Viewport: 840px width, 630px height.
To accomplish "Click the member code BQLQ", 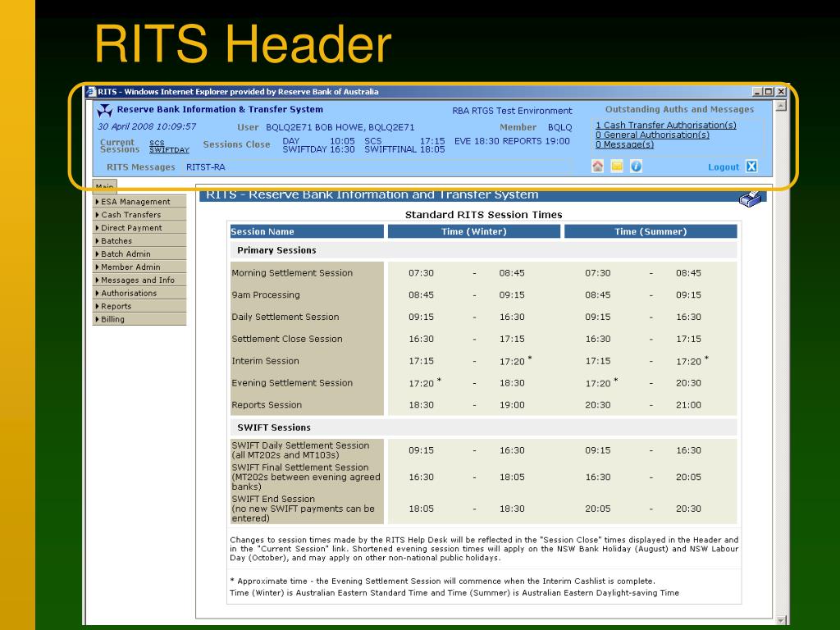I will tap(559, 127).
